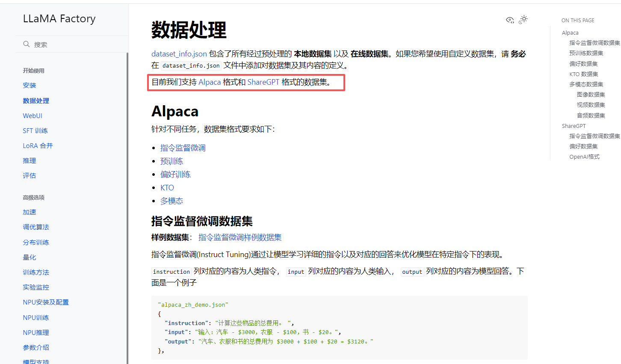Click the inline output code label
This screenshot has height=364, width=621.
pos(412,272)
